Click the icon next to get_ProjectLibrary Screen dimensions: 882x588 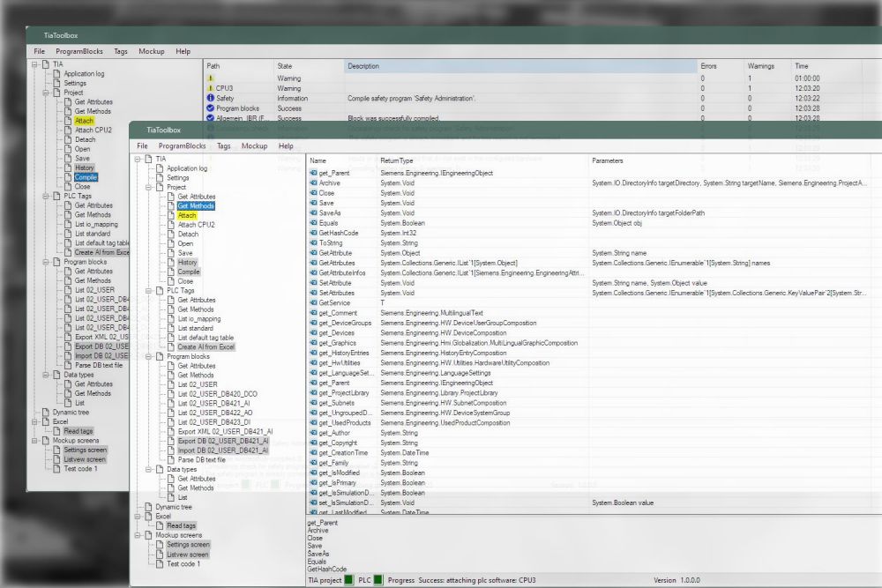coord(313,393)
